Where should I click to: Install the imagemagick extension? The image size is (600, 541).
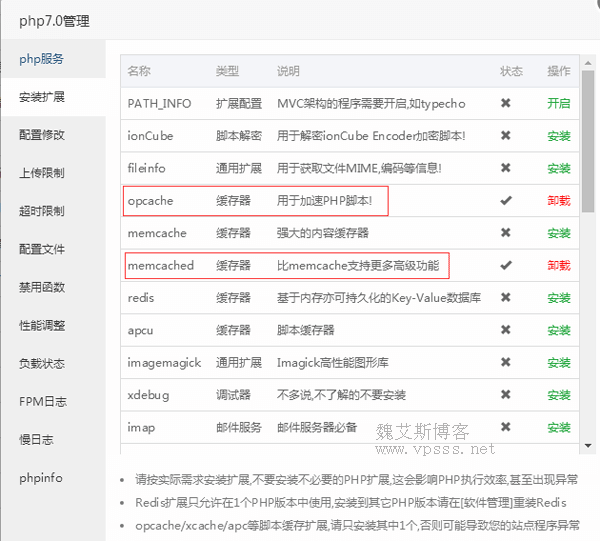559,363
